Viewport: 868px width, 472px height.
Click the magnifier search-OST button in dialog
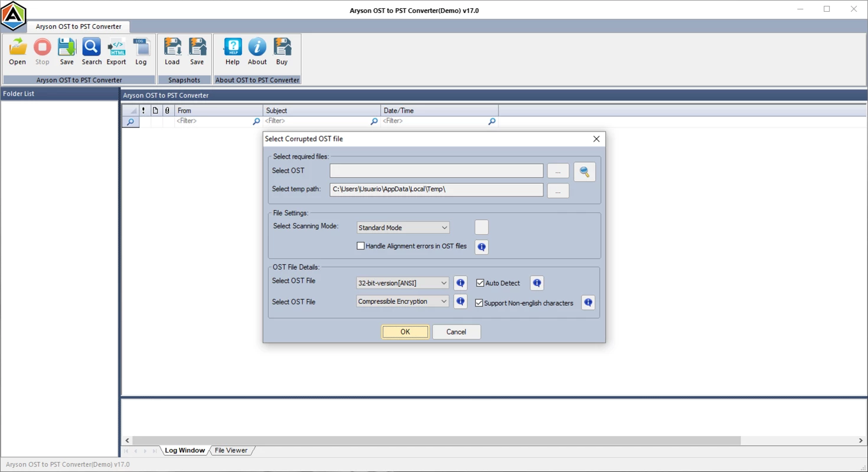tap(585, 172)
